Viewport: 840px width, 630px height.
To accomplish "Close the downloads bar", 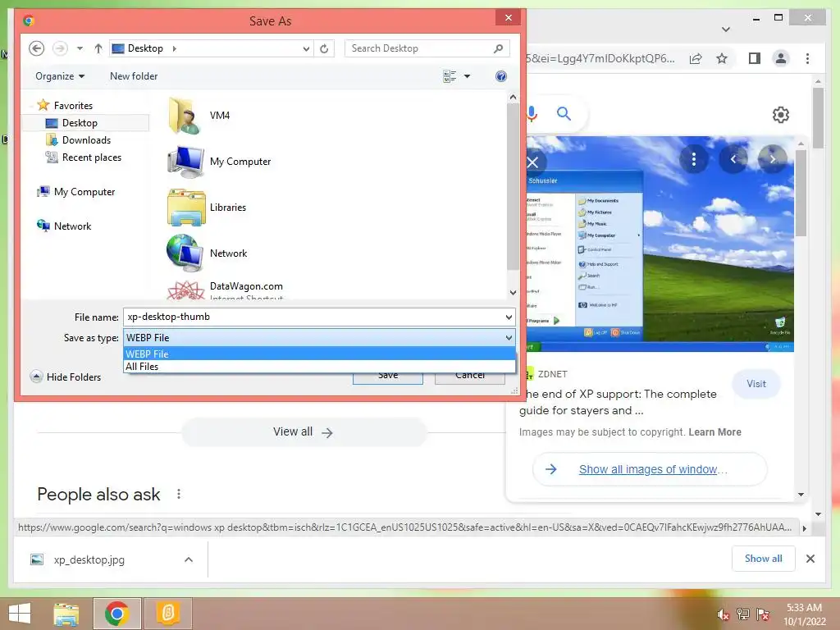I will [810, 559].
